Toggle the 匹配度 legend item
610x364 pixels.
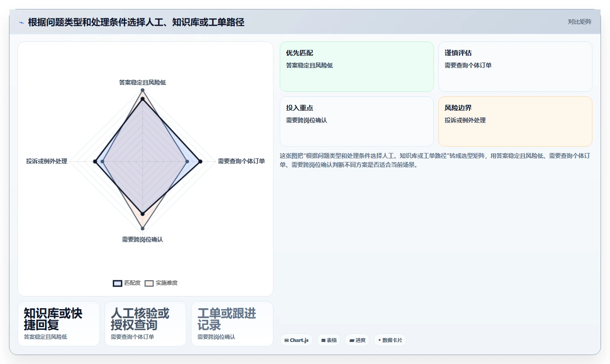click(x=127, y=283)
